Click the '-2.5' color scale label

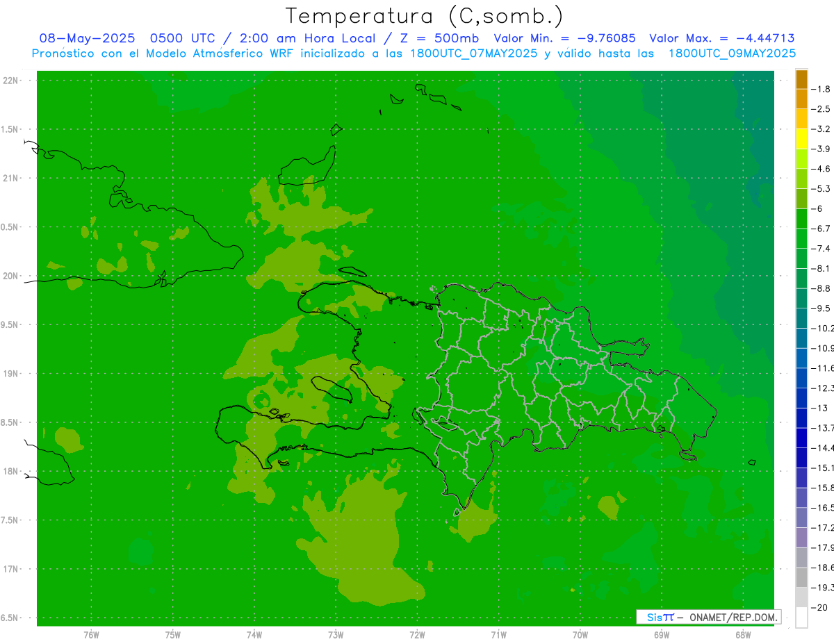[x=821, y=109]
